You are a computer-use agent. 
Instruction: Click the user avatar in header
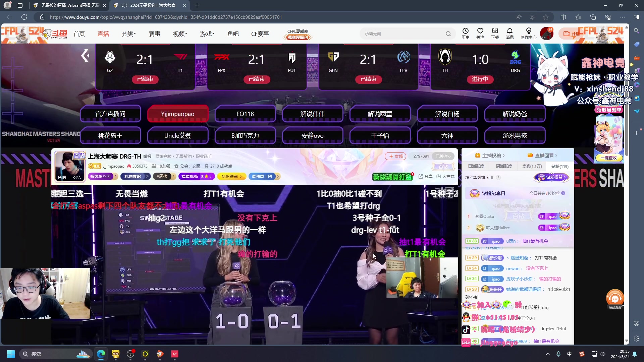pyautogui.click(x=547, y=34)
